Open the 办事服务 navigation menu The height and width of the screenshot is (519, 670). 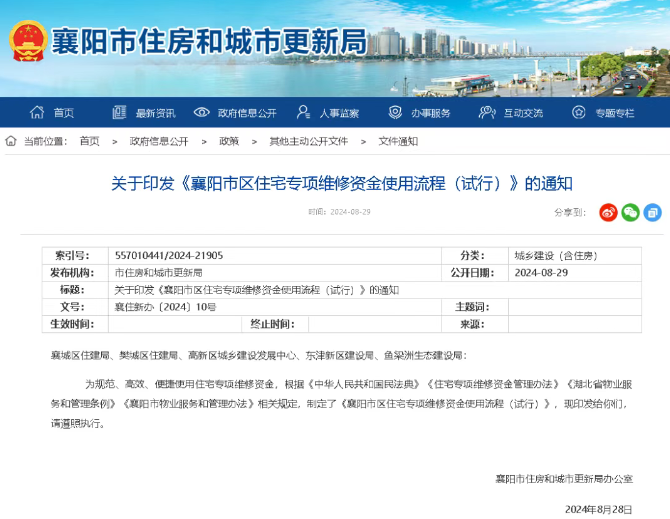[430, 113]
